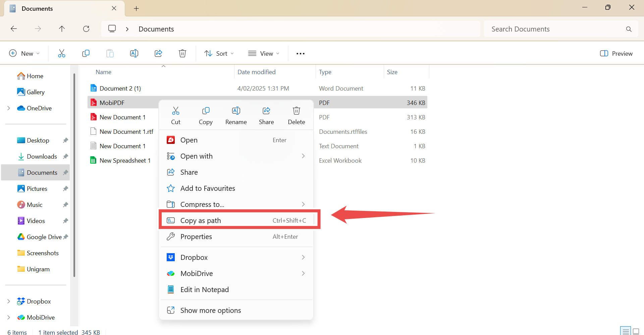Screen dimensions: 644x335
Task: Expand the OneDrive tree node
Action: point(9,108)
